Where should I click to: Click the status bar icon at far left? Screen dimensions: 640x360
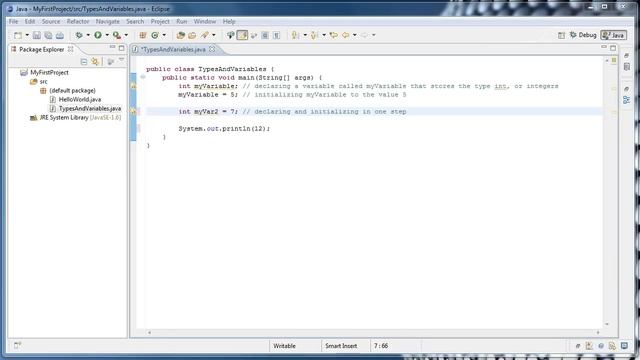(x=18, y=345)
